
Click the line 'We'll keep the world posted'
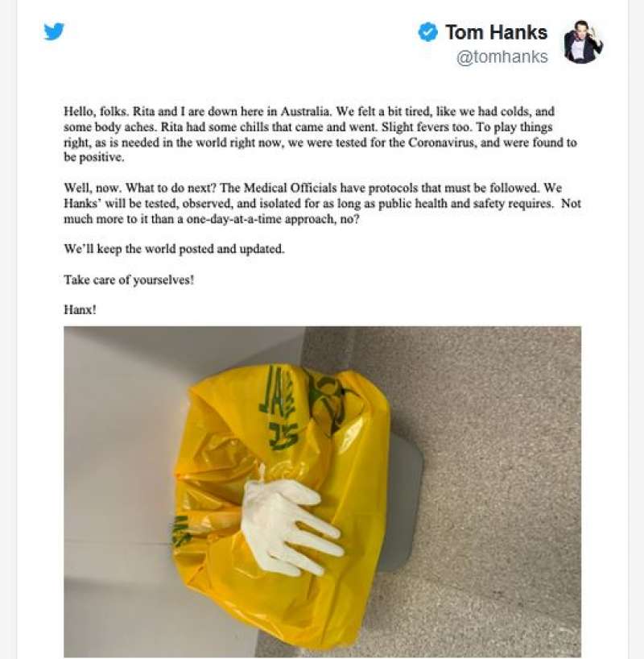coord(174,249)
